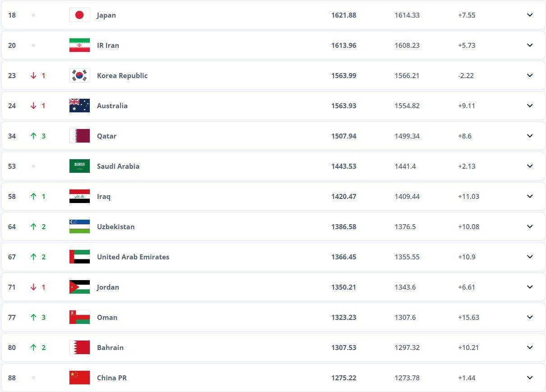The width and height of the screenshot is (546, 392).
Task: Click the China PR flag icon
Action: tap(79, 378)
